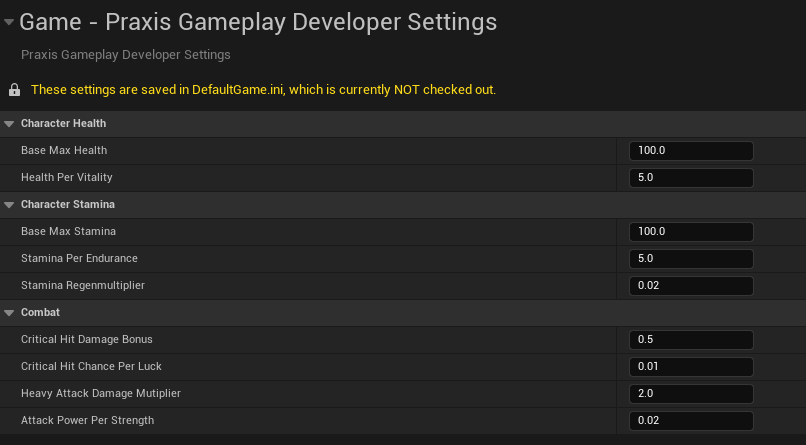Screen dimensions: 806x445
Task: Select the Base Max Stamina value field
Action: coord(691,232)
